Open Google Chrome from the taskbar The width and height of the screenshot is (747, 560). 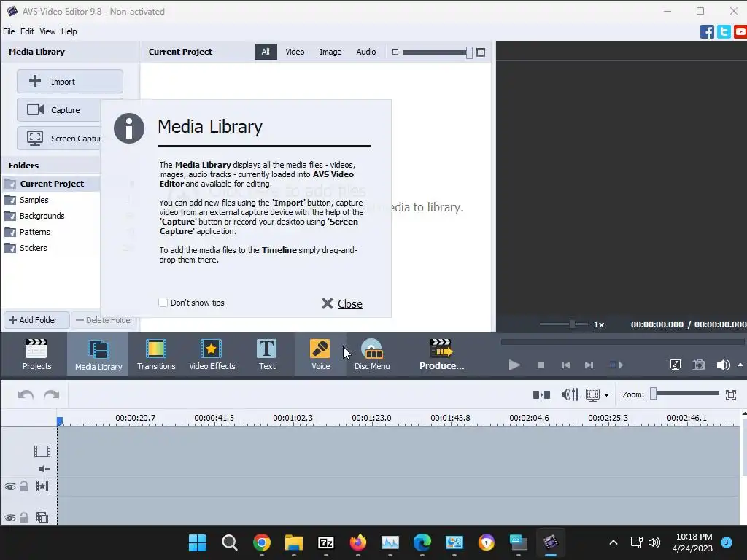click(262, 542)
